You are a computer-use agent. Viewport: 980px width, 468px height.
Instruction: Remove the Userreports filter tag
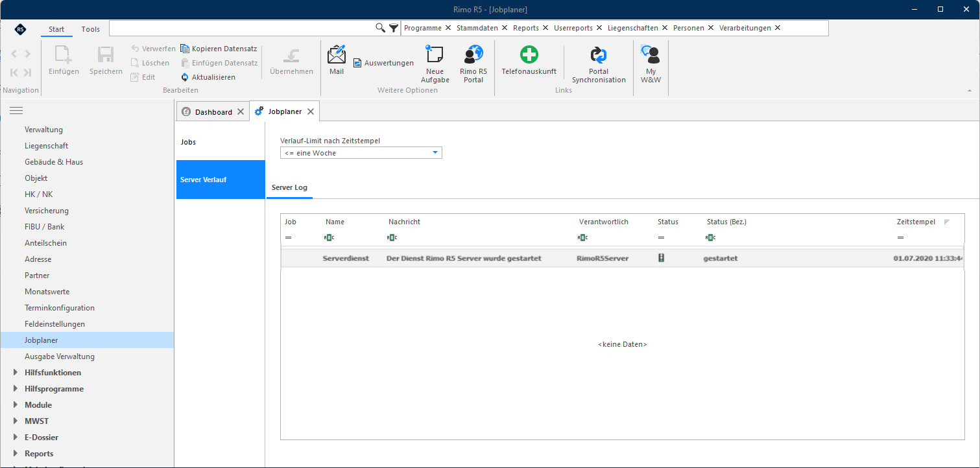coord(599,28)
